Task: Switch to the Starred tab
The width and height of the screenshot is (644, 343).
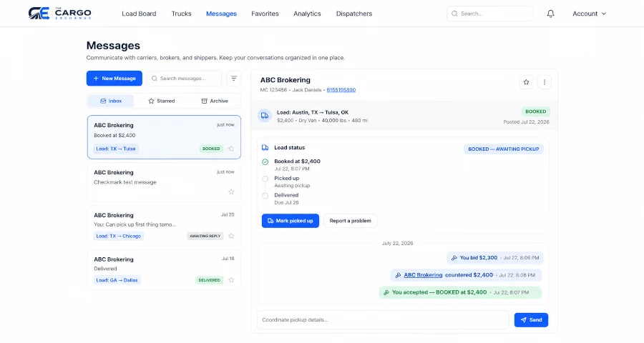Action: (x=162, y=101)
